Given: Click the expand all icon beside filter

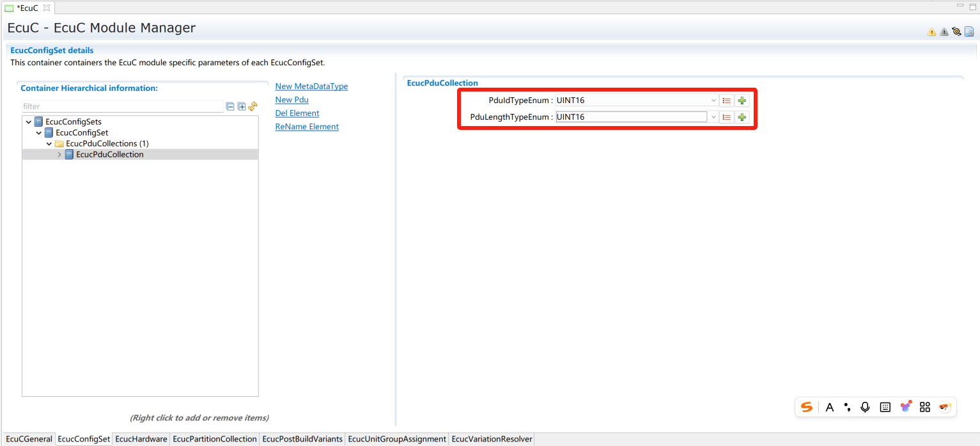Looking at the screenshot, I should click(242, 107).
